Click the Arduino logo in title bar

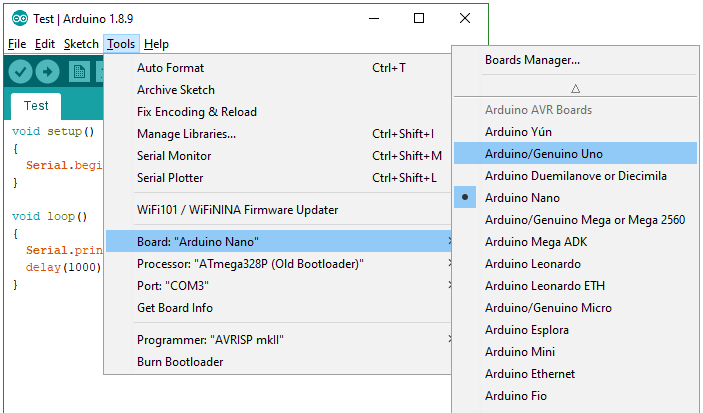[x=19, y=18]
